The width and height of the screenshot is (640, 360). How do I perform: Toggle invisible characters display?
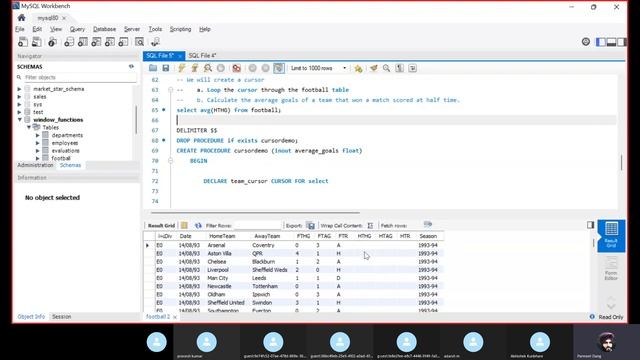pos(400,68)
